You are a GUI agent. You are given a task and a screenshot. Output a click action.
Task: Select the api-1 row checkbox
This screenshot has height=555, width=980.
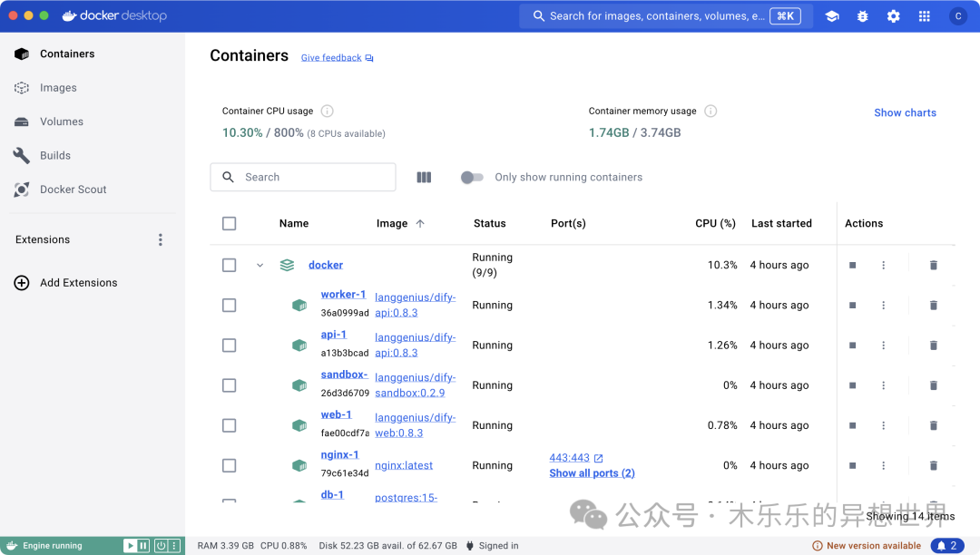coord(230,346)
